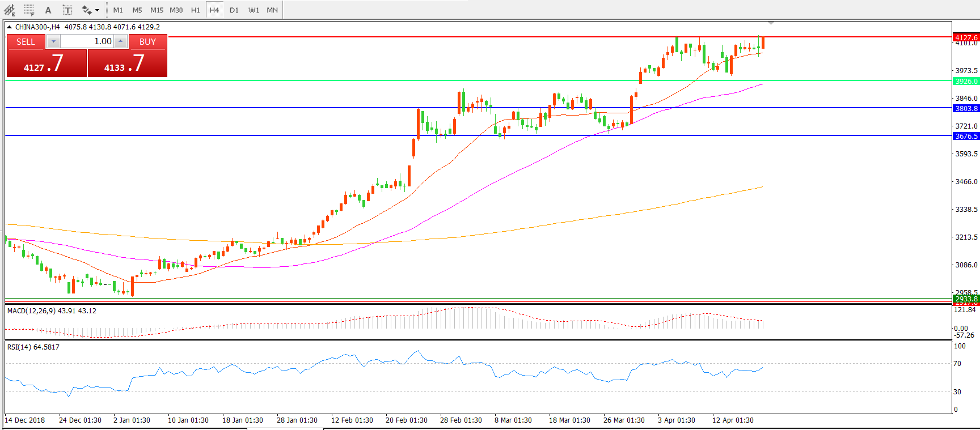Image resolution: width=980 pixels, height=430 pixels.
Task: Click the gray chart shift marker triangle
Action: click(771, 23)
